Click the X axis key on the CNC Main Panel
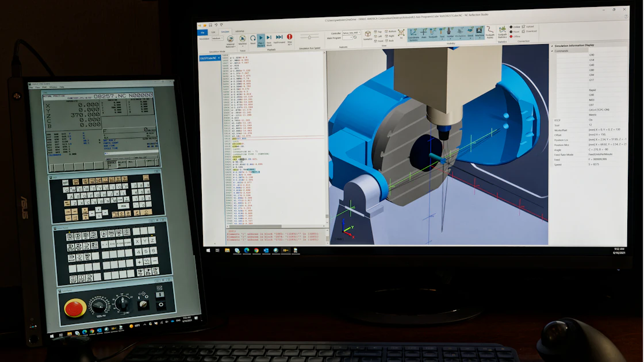644x362 pixels. 137,241
